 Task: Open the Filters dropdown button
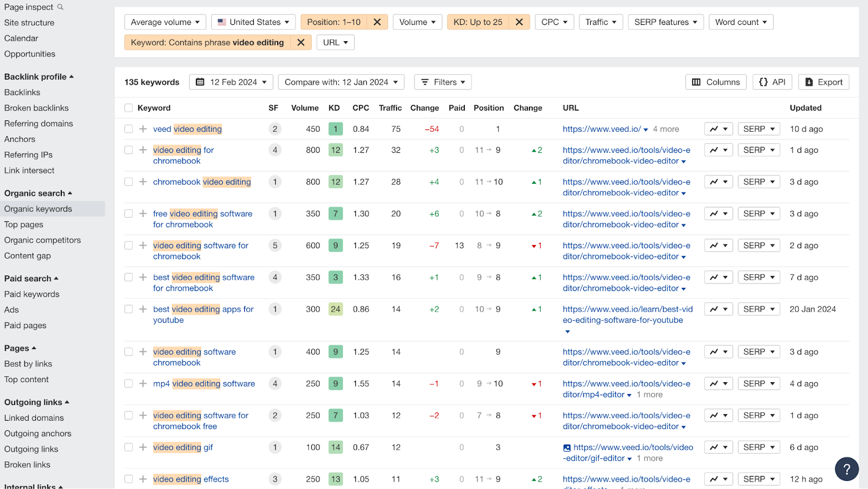443,82
